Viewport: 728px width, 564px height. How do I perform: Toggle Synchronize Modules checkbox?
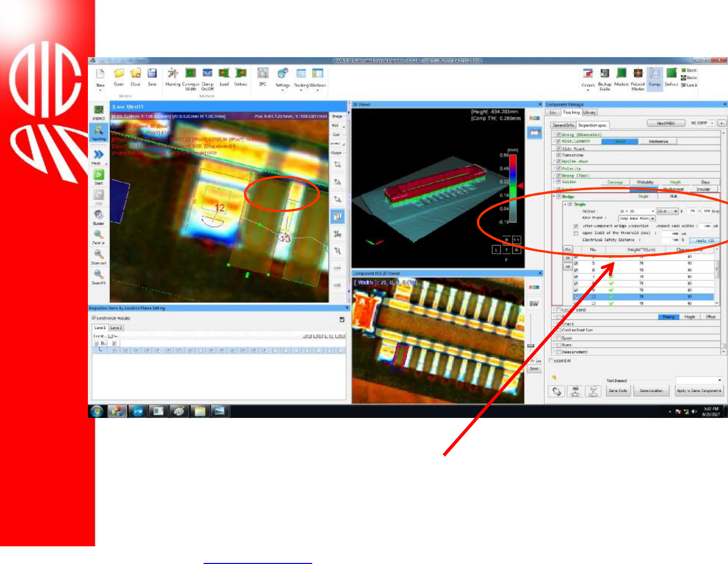click(x=93, y=318)
